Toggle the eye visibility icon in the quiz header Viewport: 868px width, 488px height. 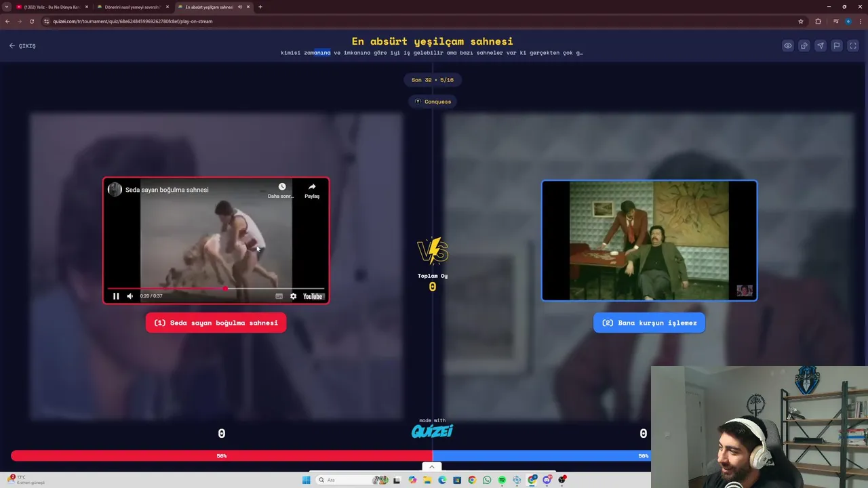[787, 45]
